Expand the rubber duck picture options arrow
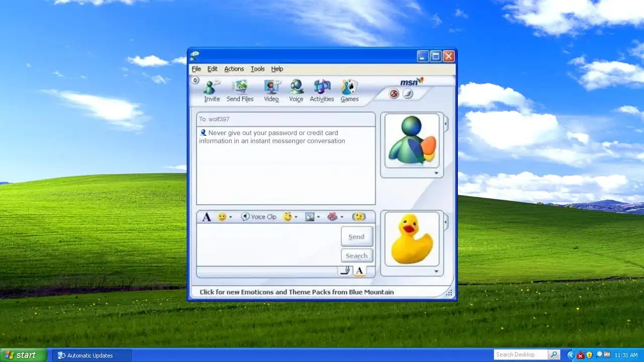 click(436, 271)
